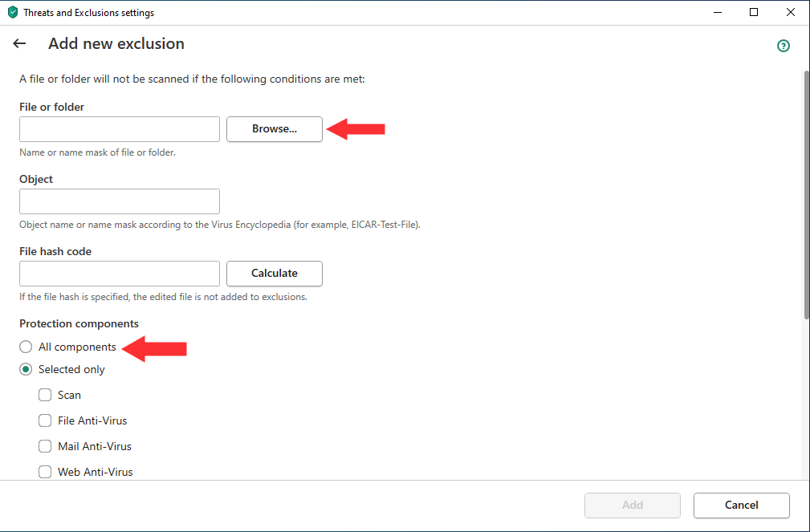Click the hint about the Virus Encyclopedia
The width and height of the screenshot is (810, 532).
point(220,225)
